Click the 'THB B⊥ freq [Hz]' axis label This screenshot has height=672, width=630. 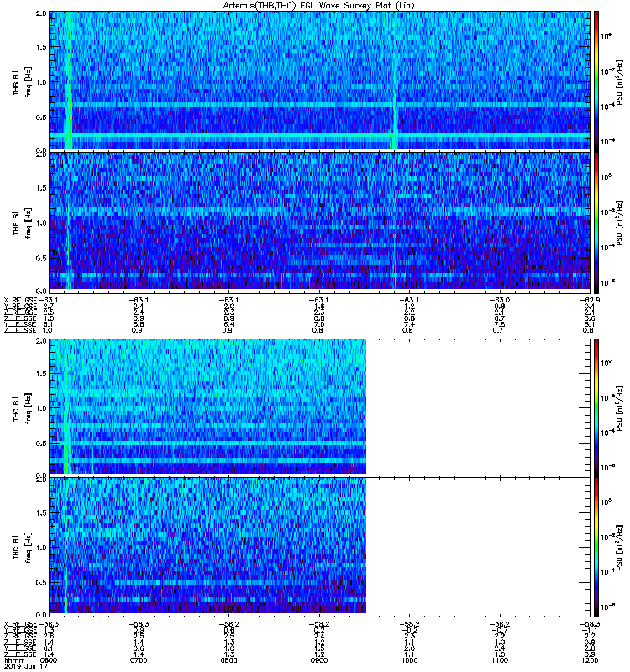22,81
